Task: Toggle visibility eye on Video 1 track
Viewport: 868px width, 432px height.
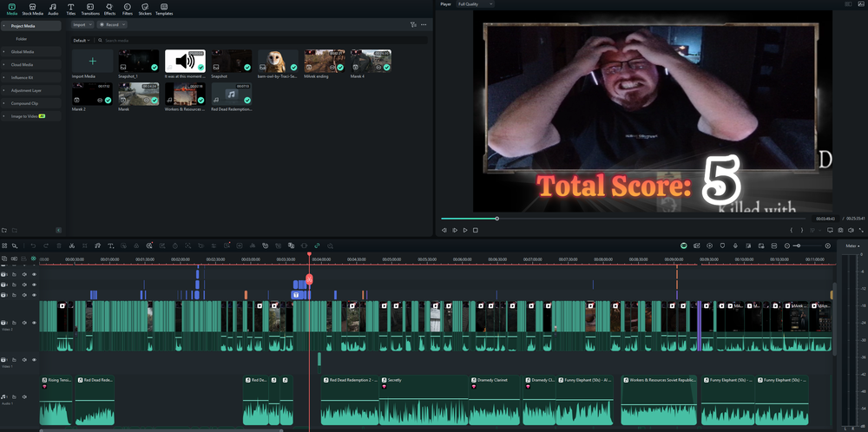Action: pyautogui.click(x=34, y=359)
